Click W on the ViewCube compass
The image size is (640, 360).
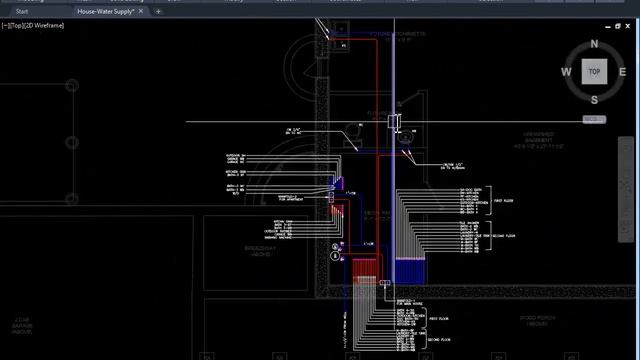click(566, 72)
